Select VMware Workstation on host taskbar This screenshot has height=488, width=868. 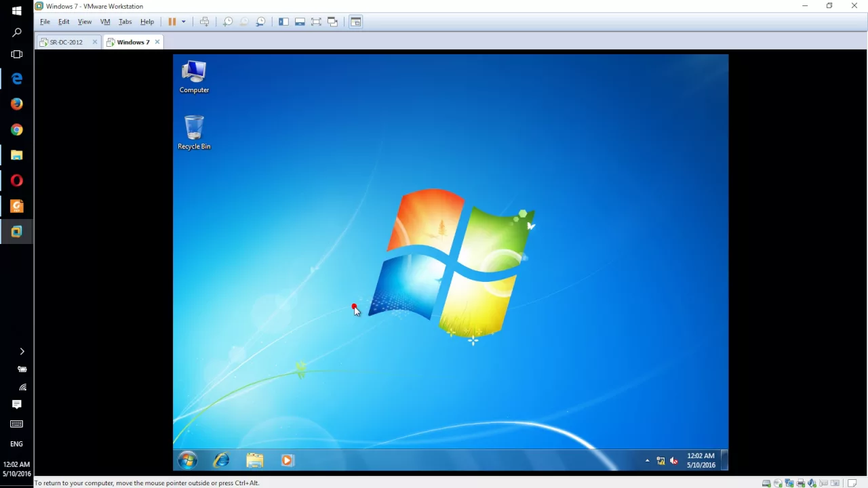pos(17,232)
